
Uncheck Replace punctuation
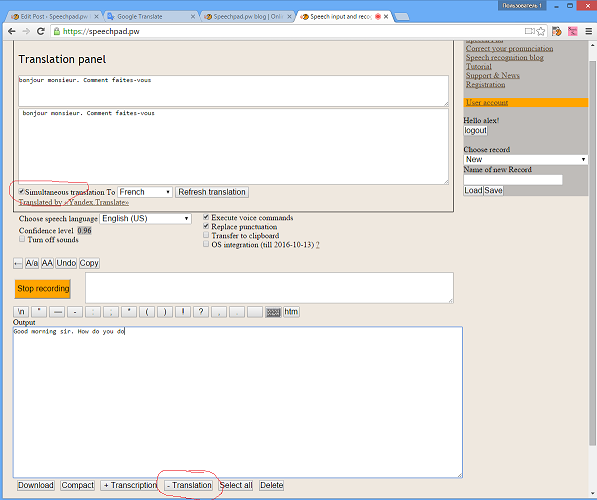pos(206,226)
